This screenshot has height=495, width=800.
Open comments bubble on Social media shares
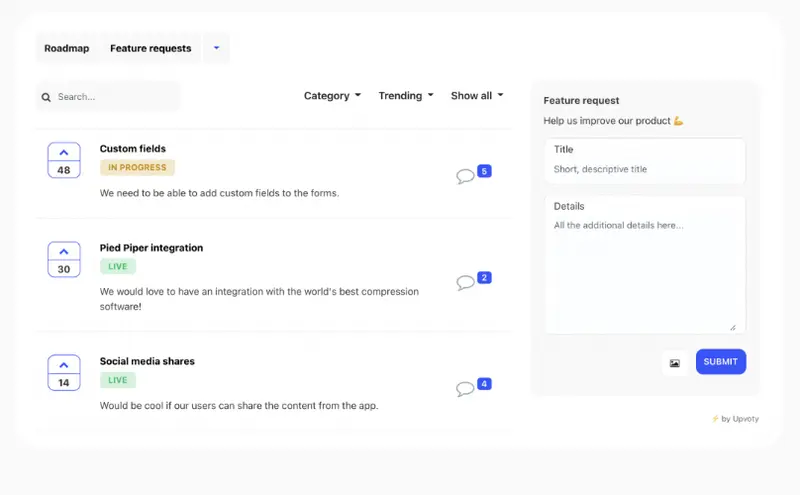click(465, 389)
